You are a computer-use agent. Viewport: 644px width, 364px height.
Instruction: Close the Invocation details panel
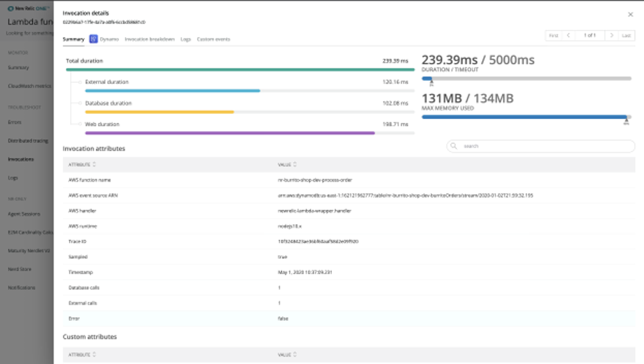pos(631,15)
